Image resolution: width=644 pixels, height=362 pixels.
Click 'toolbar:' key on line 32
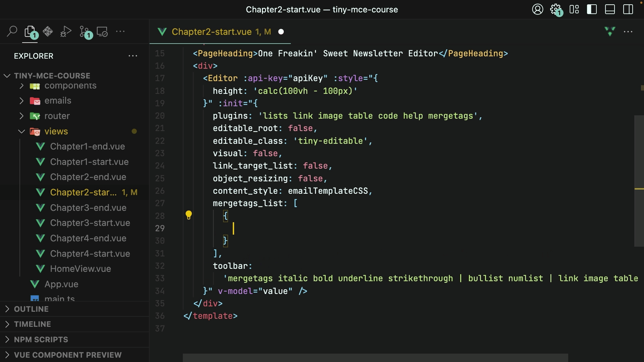click(232, 266)
